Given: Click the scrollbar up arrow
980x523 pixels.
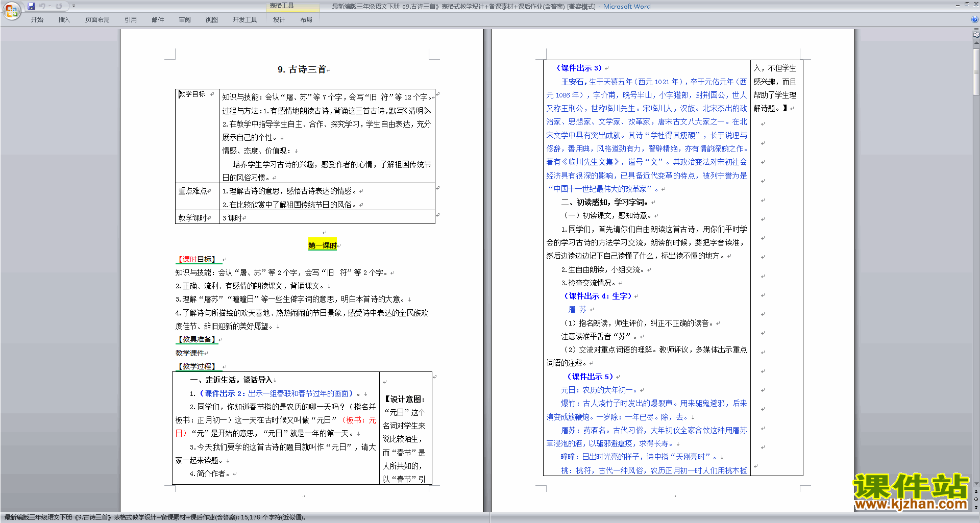Looking at the screenshot, I should coord(976,44).
